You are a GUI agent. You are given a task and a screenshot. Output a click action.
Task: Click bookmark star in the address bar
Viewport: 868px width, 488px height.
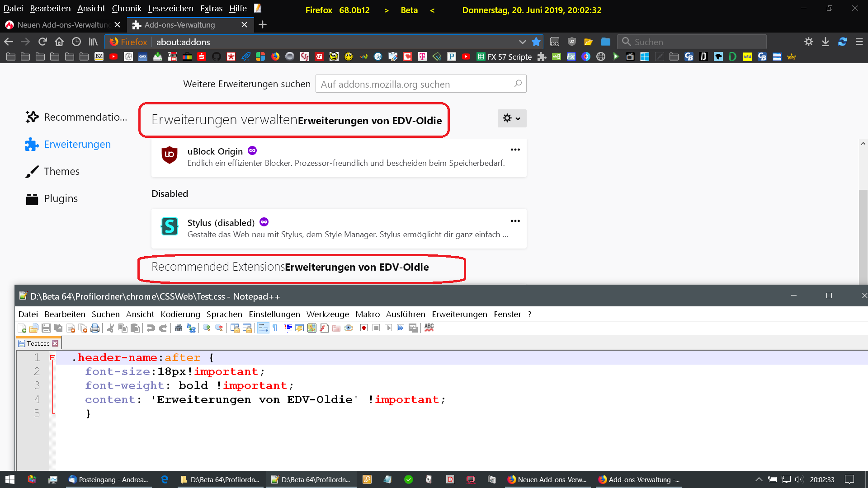536,42
